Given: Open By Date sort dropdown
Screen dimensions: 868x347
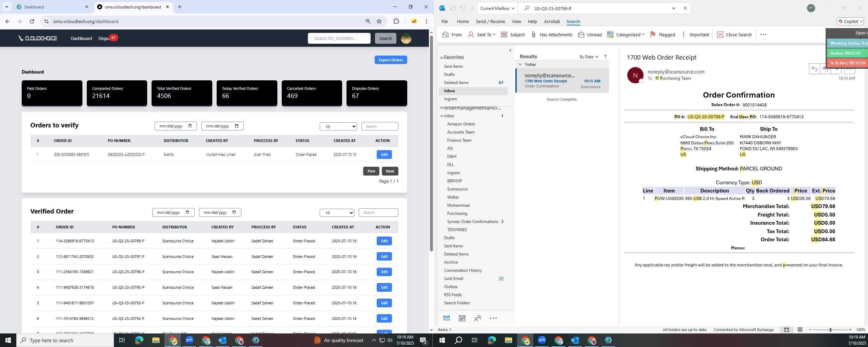Looking at the screenshot, I should pos(589,57).
